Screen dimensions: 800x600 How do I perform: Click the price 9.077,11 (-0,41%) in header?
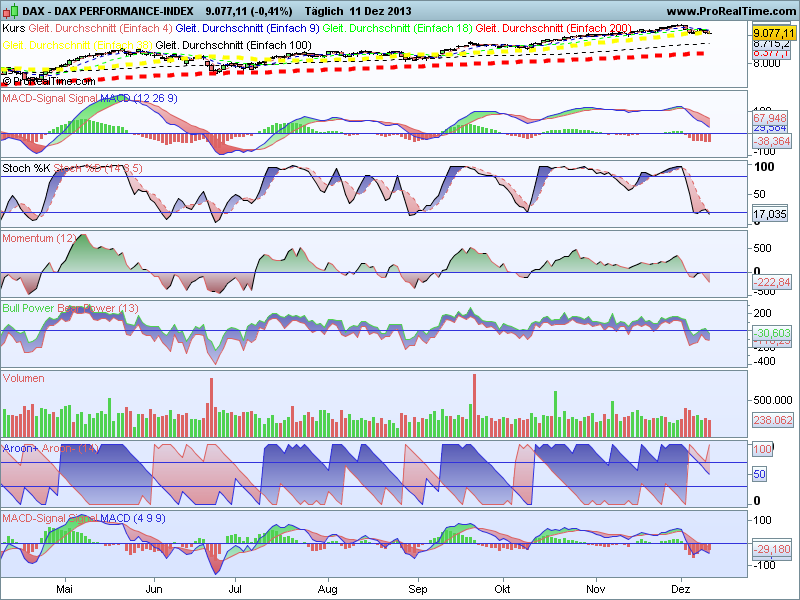point(249,11)
